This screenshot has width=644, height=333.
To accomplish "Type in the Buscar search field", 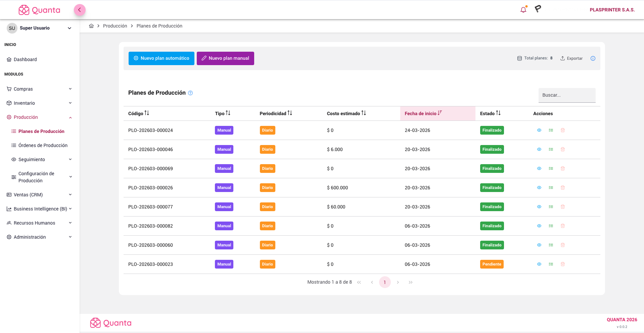I will (x=567, y=95).
